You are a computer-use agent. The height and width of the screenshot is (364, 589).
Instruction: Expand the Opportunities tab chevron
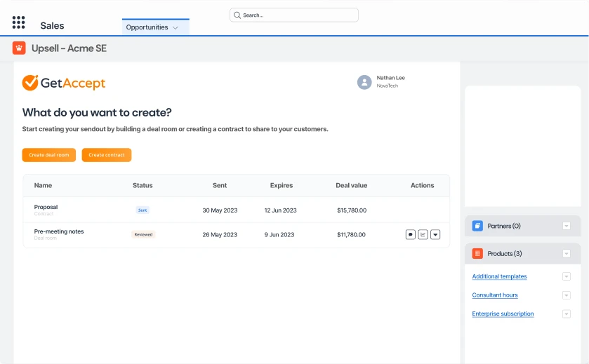(175, 28)
